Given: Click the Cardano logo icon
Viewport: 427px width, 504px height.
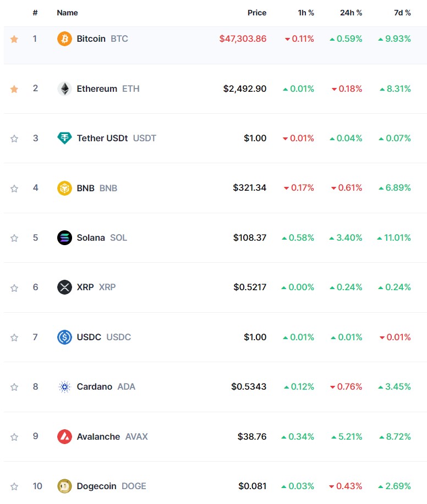Looking at the screenshot, I should [x=64, y=387].
